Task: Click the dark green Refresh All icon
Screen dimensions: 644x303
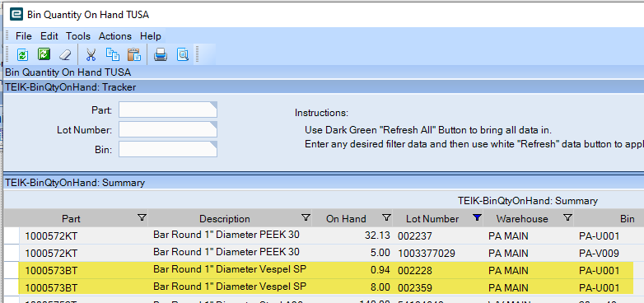Action: [x=44, y=54]
